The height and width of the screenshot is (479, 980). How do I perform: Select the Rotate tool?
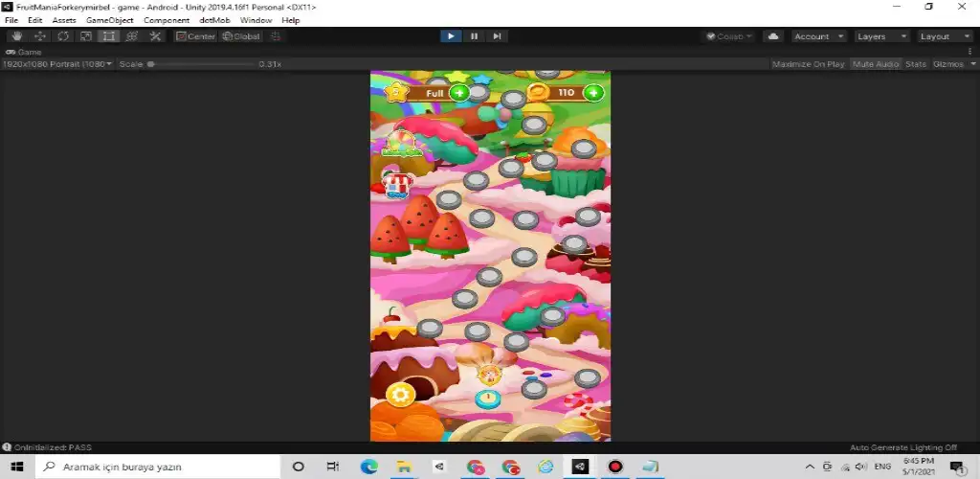click(x=63, y=36)
